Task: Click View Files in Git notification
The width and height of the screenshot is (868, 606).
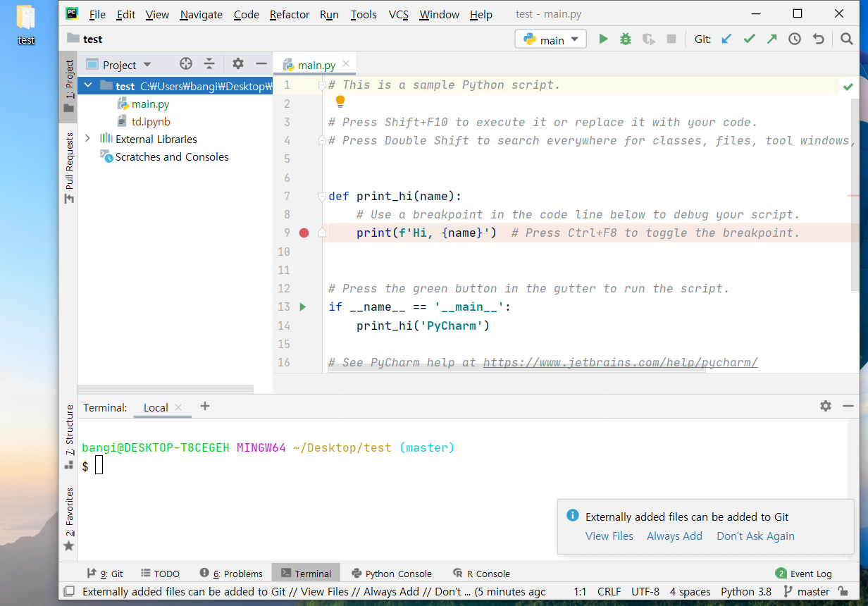Action: click(x=609, y=536)
